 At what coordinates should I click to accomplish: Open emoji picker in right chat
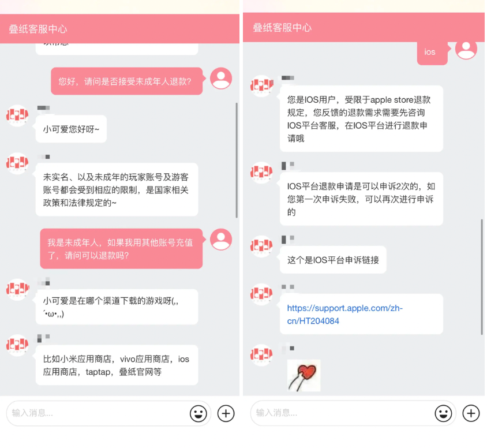[x=443, y=413]
